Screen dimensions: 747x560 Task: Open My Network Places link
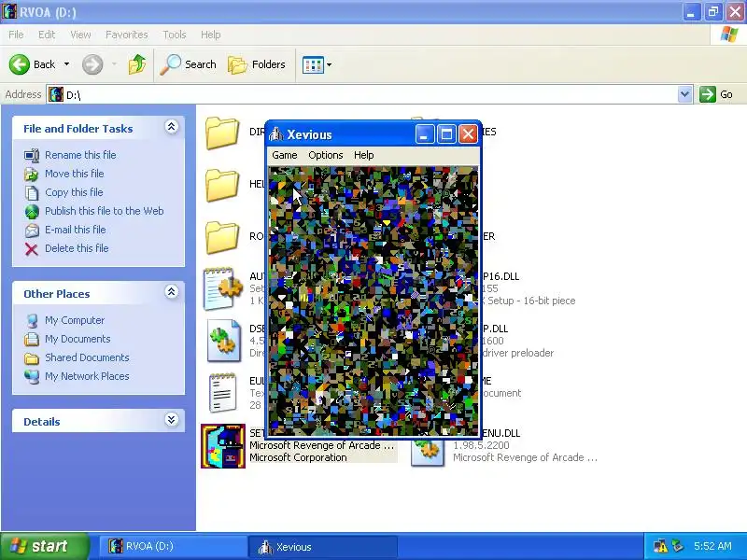pyautogui.click(x=87, y=376)
